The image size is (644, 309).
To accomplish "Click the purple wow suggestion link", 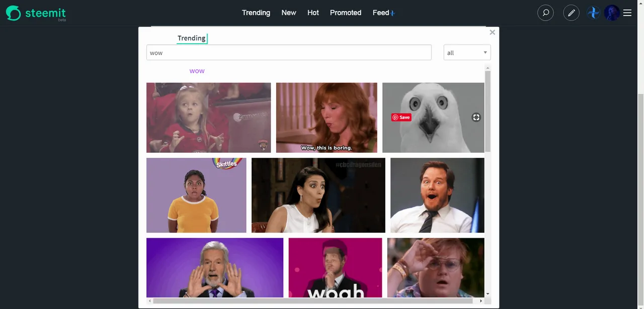I will tap(197, 71).
